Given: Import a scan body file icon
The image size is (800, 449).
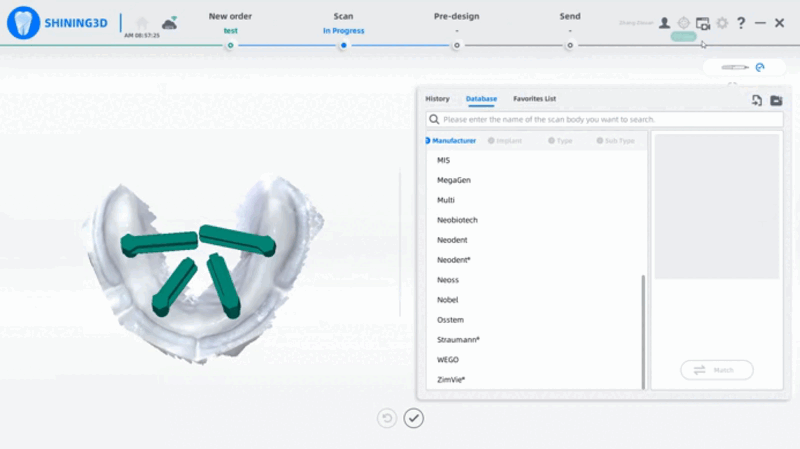Looking at the screenshot, I should coord(757,101).
